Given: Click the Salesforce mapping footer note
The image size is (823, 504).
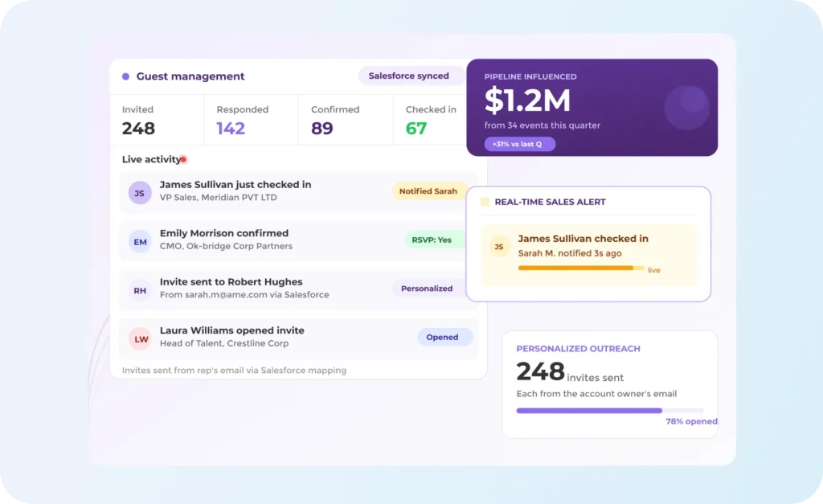Looking at the screenshot, I should click(x=234, y=370).
